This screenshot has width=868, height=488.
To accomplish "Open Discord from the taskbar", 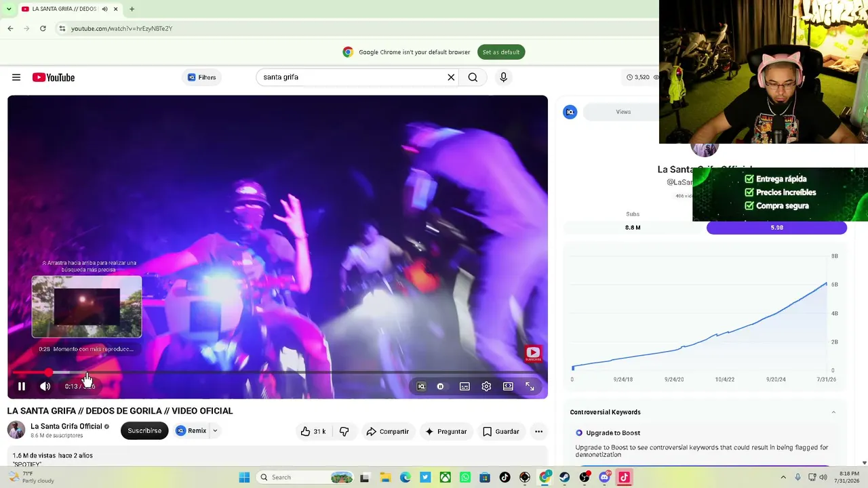I will (x=604, y=477).
